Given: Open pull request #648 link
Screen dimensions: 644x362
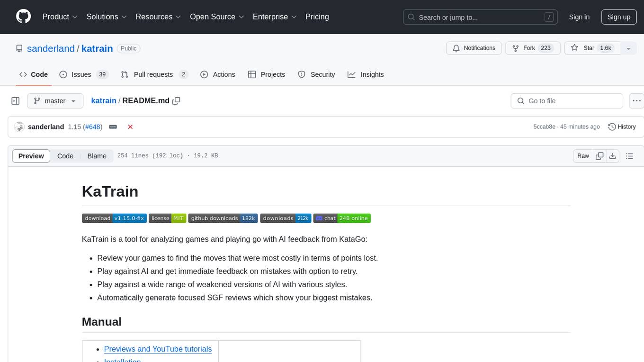Looking at the screenshot, I should (93, 127).
